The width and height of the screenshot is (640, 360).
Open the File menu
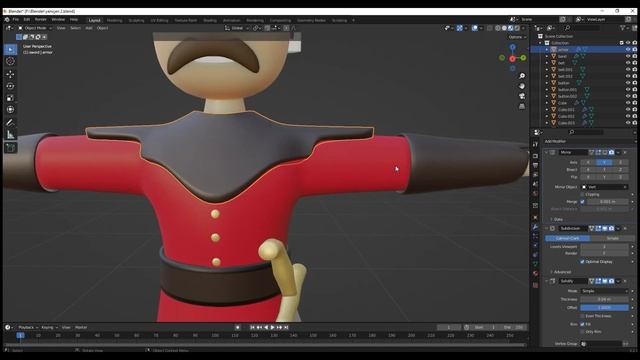(x=16, y=20)
